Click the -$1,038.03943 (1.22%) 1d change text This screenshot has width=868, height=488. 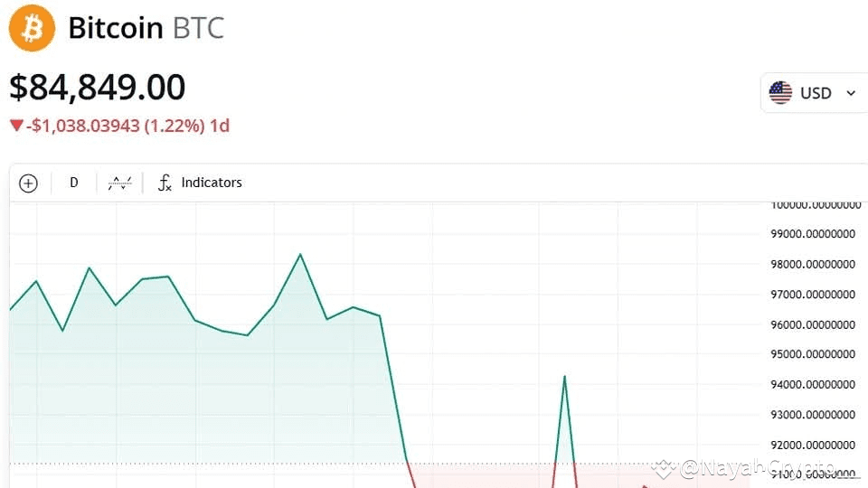(x=127, y=126)
